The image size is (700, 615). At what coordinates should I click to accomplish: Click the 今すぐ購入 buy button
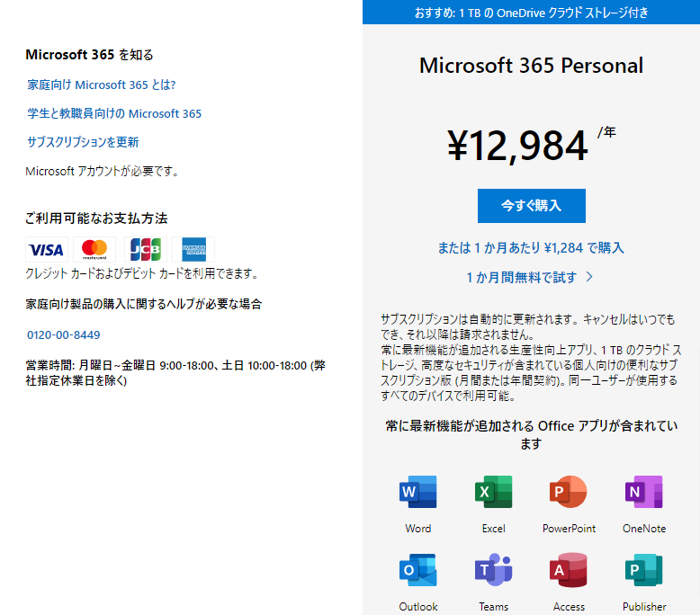pos(531,206)
